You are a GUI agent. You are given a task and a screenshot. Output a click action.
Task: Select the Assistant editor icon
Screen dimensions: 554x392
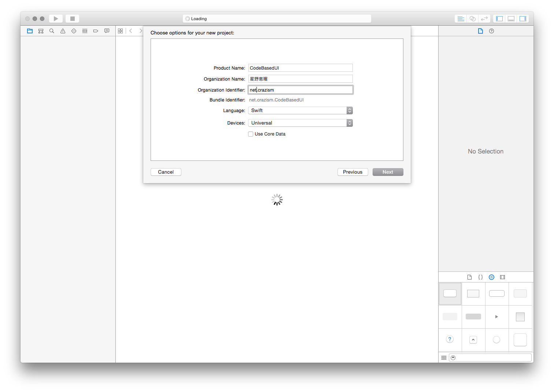click(473, 19)
